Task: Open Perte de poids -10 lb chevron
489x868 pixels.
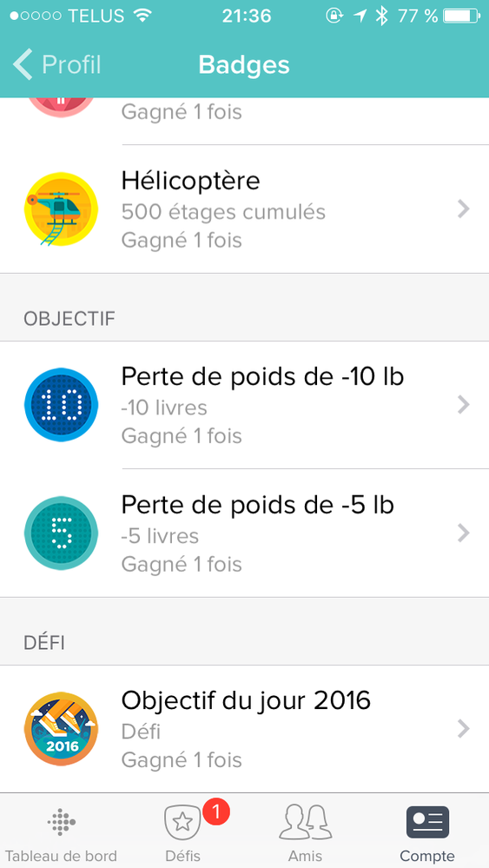Action: pyautogui.click(x=464, y=405)
